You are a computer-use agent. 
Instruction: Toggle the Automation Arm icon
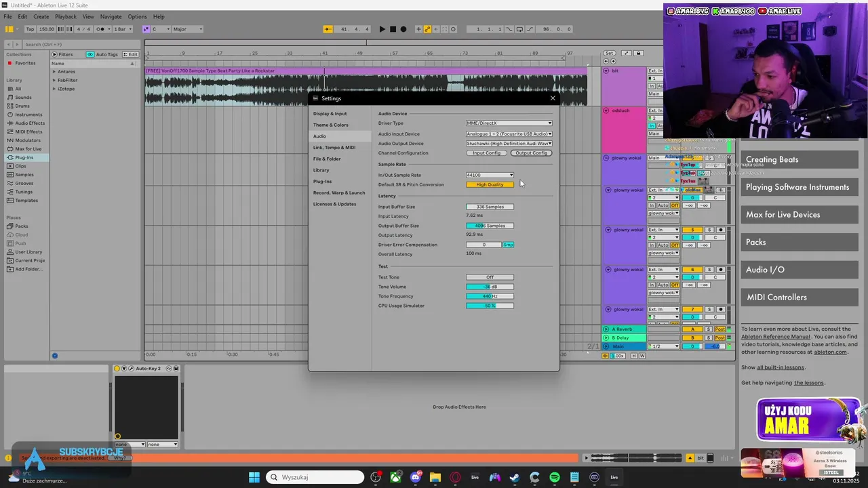point(427,29)
